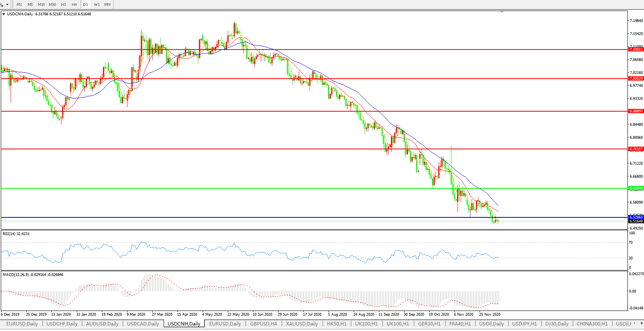This screenshot has width=644, height=331.
Task: Choose the W1 weekly timeframe
Action: tap(97, 5)
